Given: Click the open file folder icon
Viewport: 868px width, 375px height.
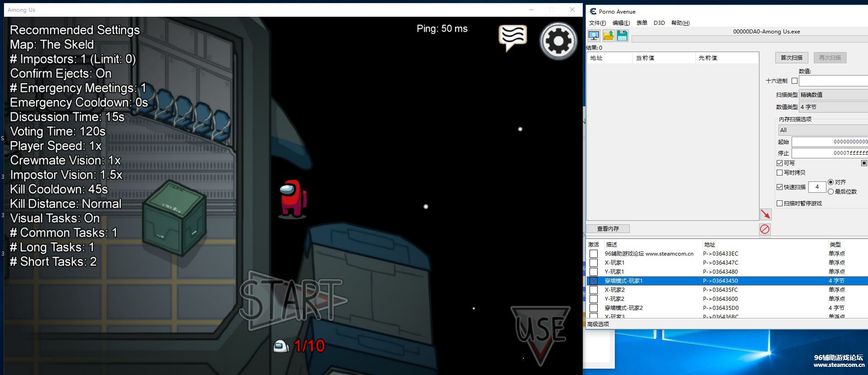Looking at the screenshot, I should [609, 35].
